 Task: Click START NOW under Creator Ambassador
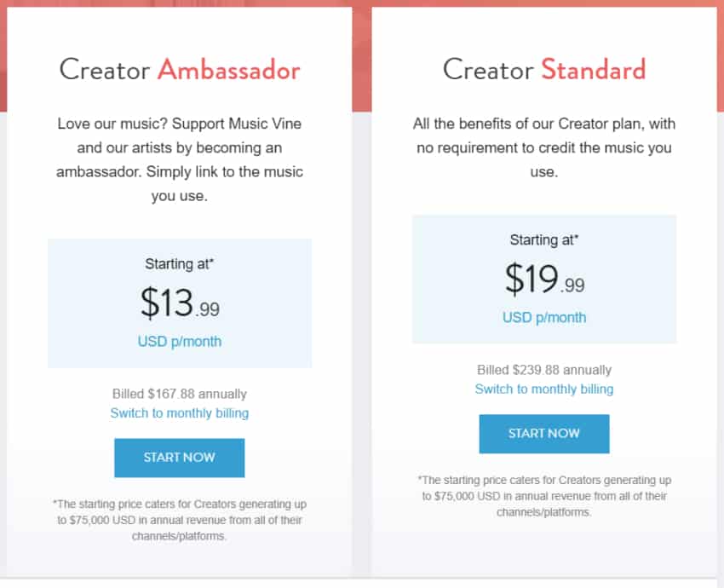[x=180, y=458]
